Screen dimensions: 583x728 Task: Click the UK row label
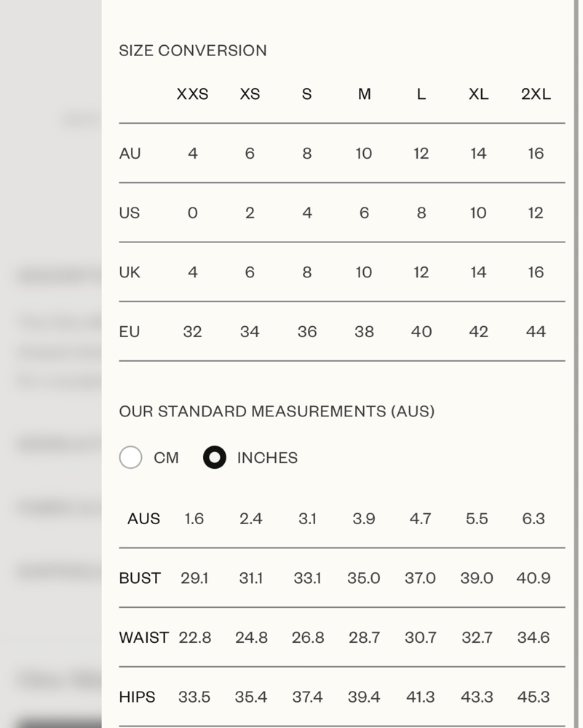[x=130, y=272]
